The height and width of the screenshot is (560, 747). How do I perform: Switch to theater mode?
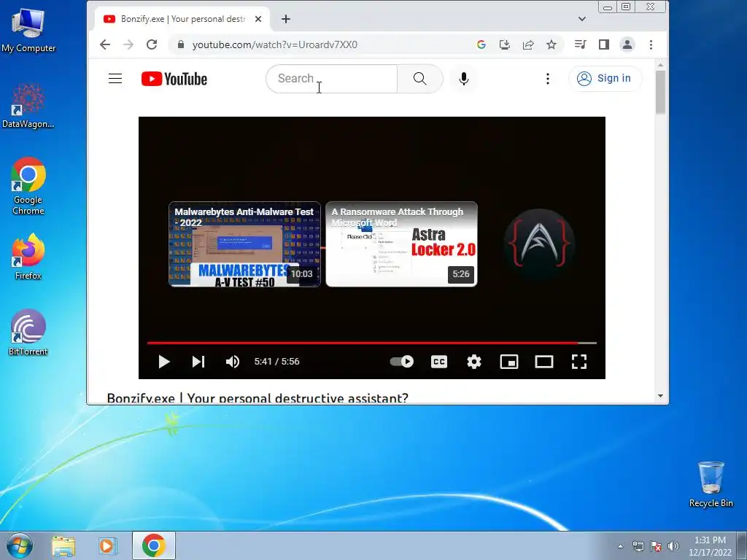pos(544,362)
